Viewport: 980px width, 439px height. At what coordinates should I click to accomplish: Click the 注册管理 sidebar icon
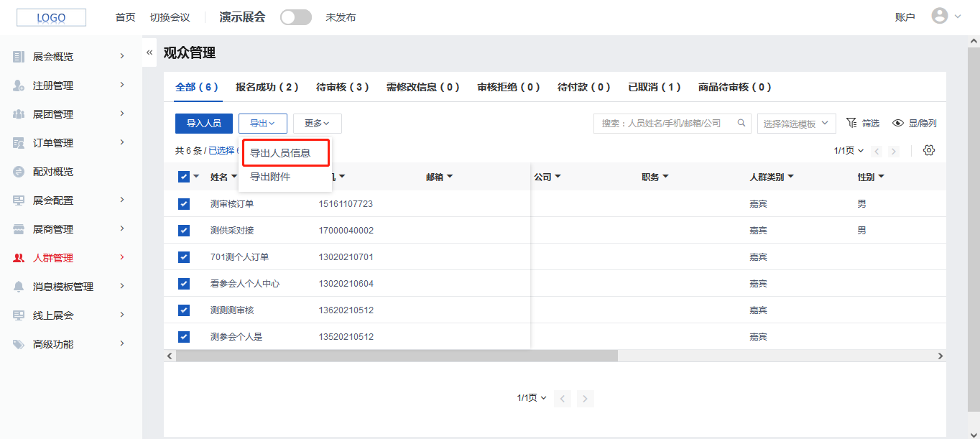click(19, 86)
